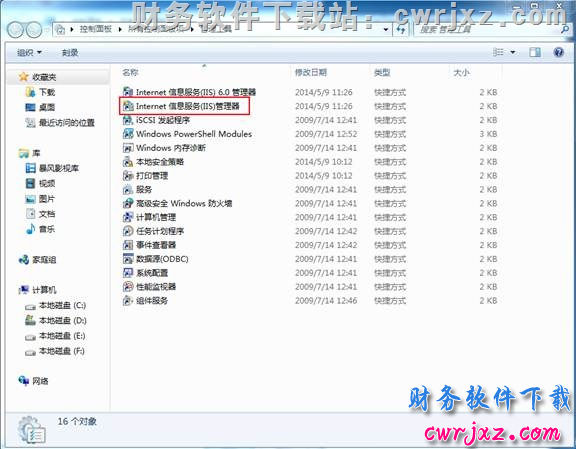Image resolution: width=576 pixels, height=449 pixels.
Task: Click the 刻录 toolbar button
Action: point(70,53)
